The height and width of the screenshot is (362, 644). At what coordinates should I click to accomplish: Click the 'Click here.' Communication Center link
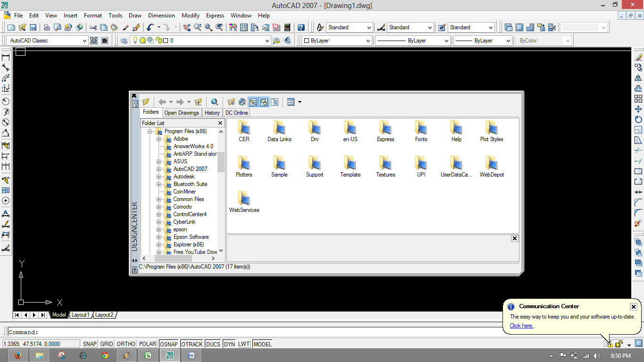click(x=521, y=326)
